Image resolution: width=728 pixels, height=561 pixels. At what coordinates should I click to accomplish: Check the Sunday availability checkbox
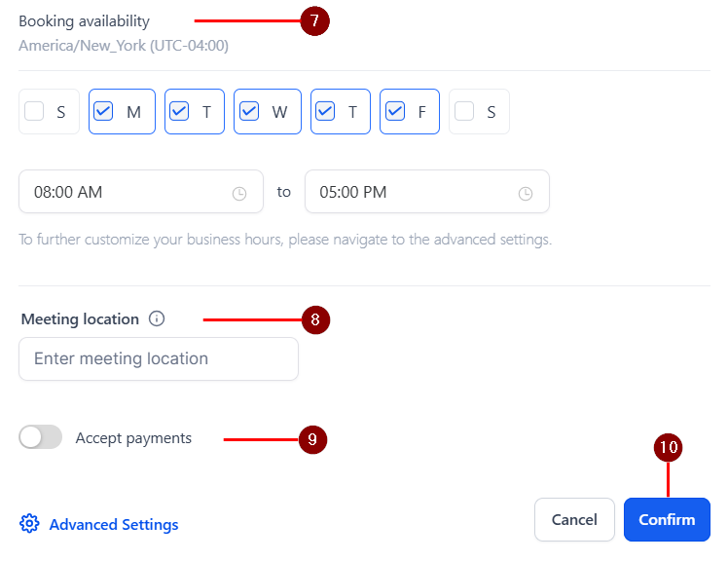click(x=34, y=112)
